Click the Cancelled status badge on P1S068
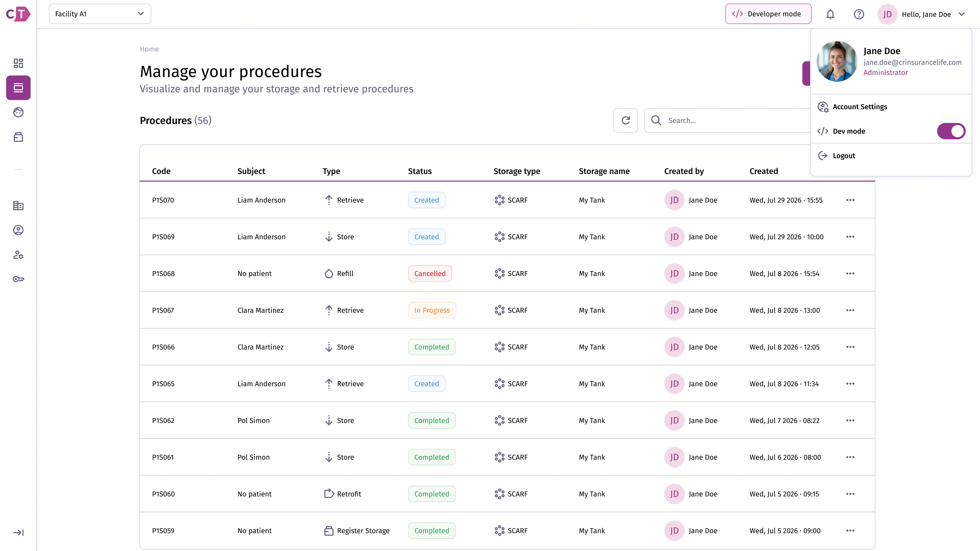 [x=430, y=273]
